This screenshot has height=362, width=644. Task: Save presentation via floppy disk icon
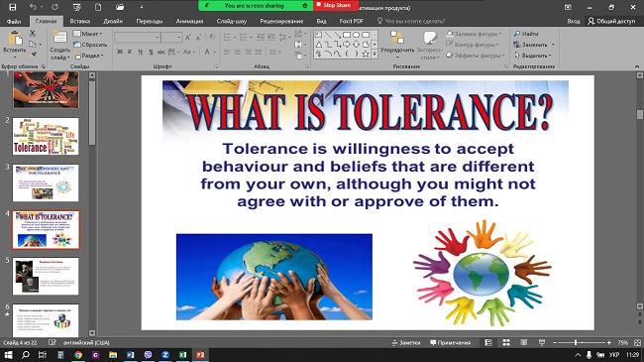(x=13, y=7)
